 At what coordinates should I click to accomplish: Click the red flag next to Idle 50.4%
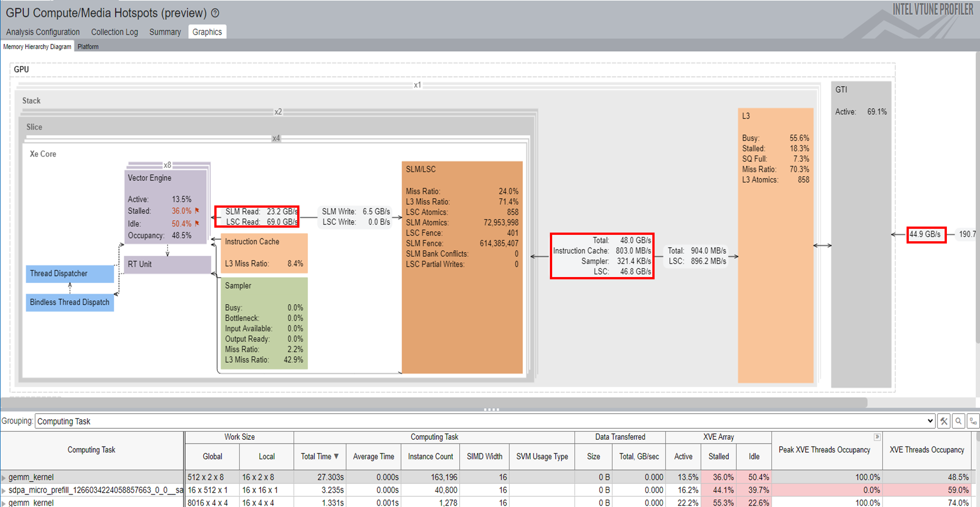197,223
